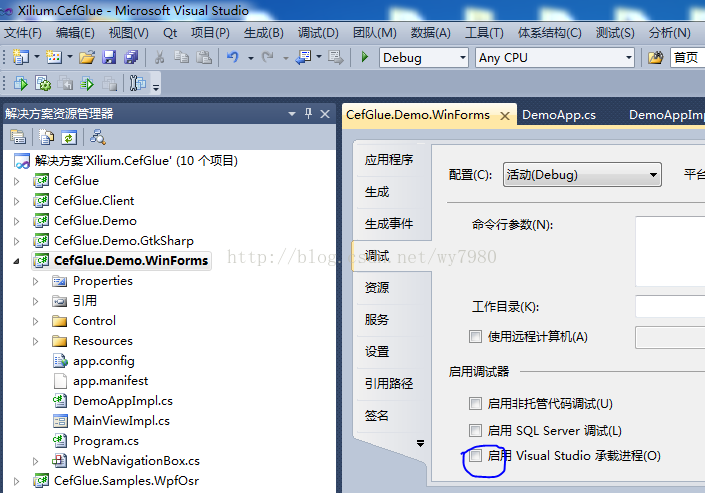The height and width of the screenshot is (493, 705).
Task: Click the Build Solution toolbar icon
Action: coord(21,83)
